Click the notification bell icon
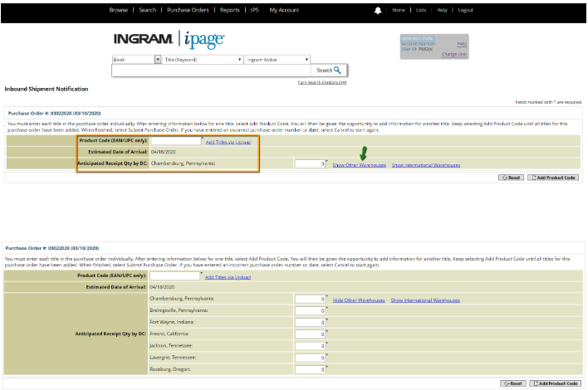This screenshot has width=588, height=390. pyautogui.click(x=378, y=11)
